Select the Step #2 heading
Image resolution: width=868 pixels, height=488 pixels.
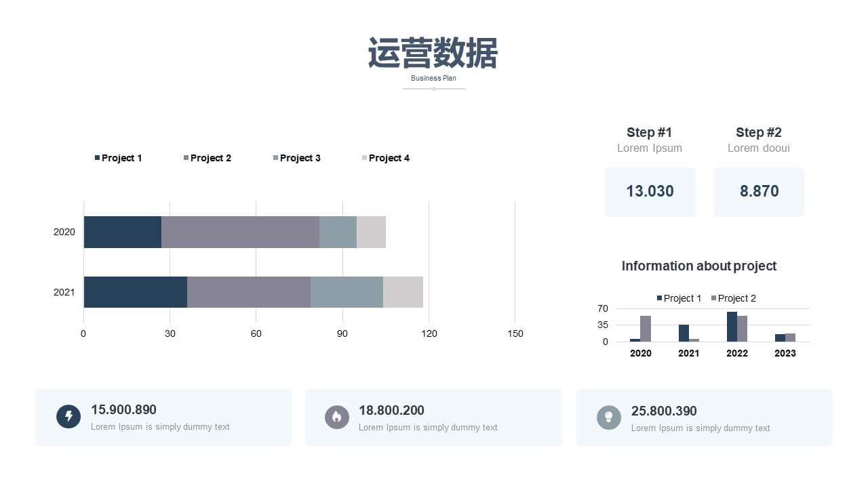coord(759,132)
